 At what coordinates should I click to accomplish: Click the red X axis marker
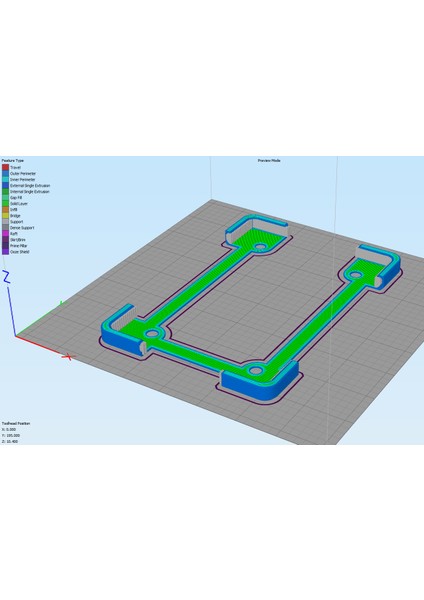[68, 357]
